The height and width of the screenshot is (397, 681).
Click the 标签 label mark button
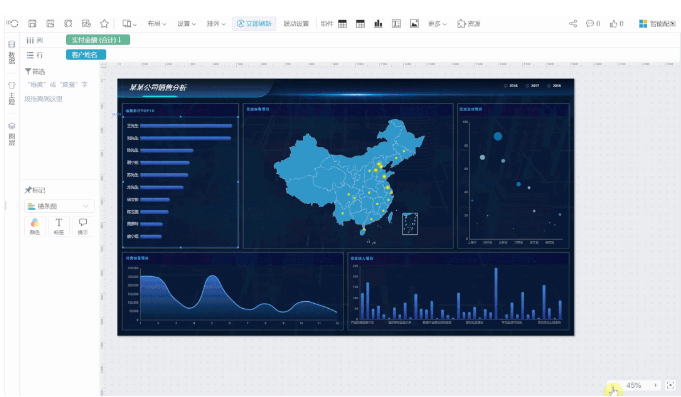(x=59, y=226)
